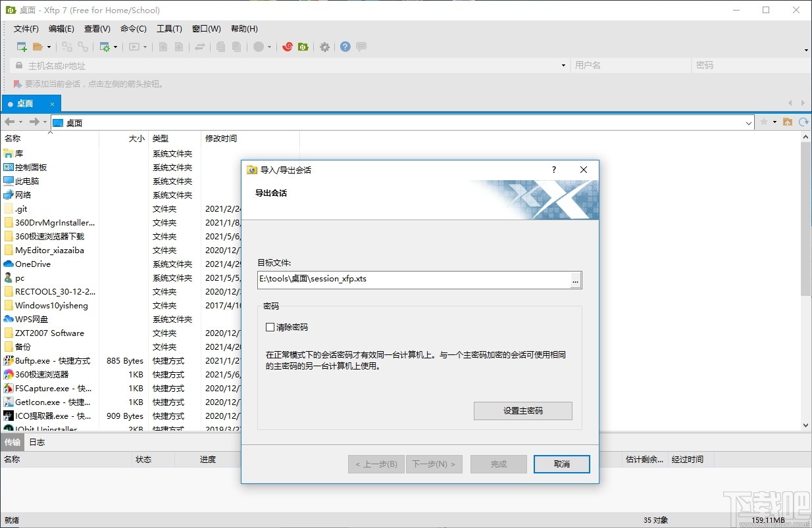Click the feedback comment icon

point(361,47)
